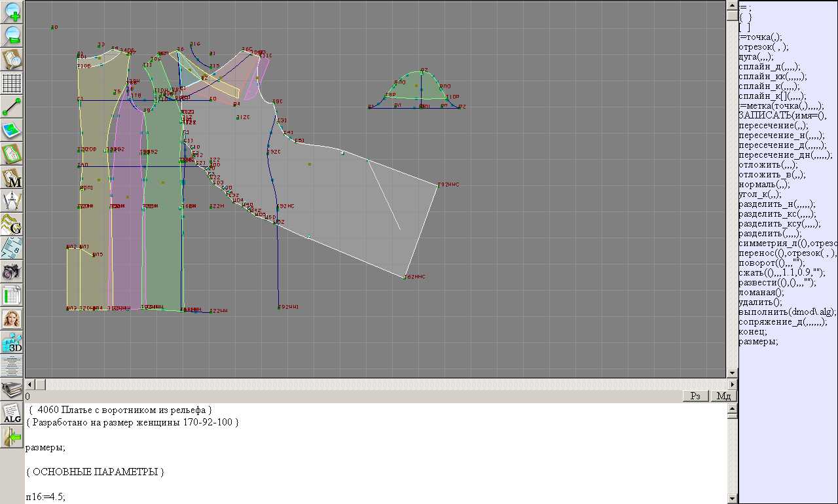
Task: Click the green arrow exit icon
Action: [12, 436]
